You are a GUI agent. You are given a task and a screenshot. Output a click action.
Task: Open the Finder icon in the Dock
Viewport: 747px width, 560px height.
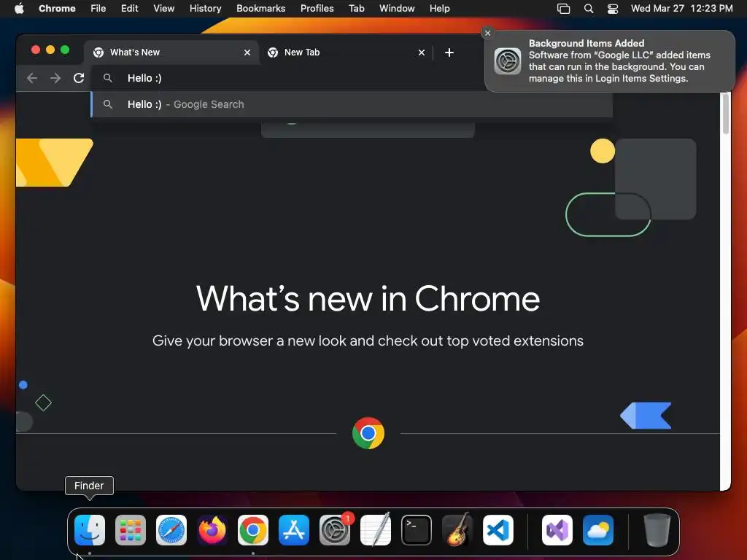(x=90, y=530)
